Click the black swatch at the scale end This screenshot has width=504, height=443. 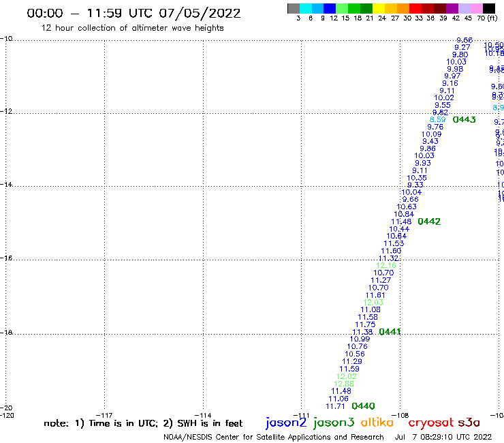[x=488, y=8]
